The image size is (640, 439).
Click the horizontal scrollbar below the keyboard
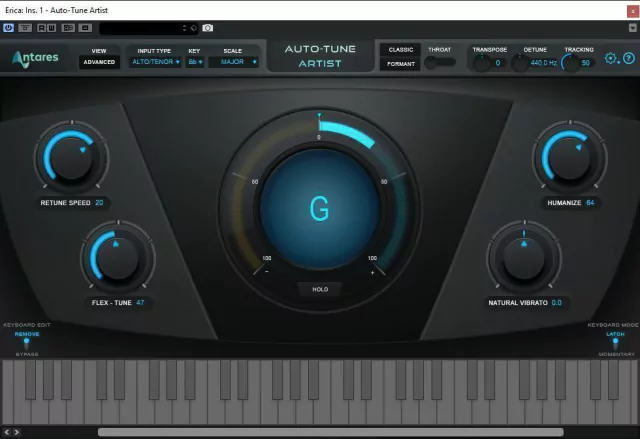[x=331, y=432]
